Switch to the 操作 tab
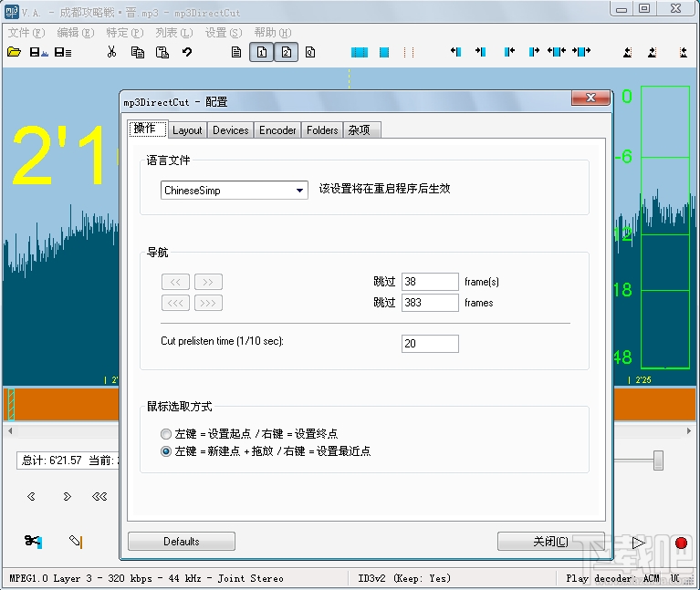 pos(148,129)
